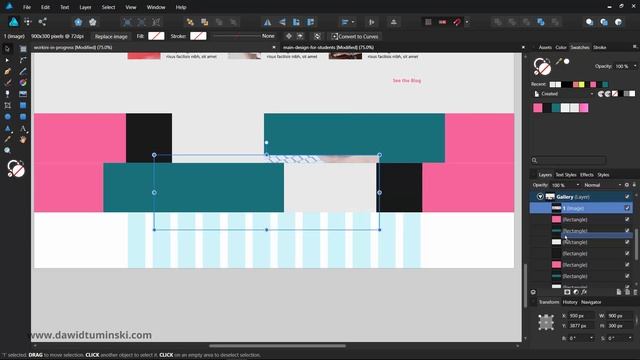The width and height of the screenshot is (640, 360).
Task: Click the fx layer effects icon
Action: pos(584,292)
